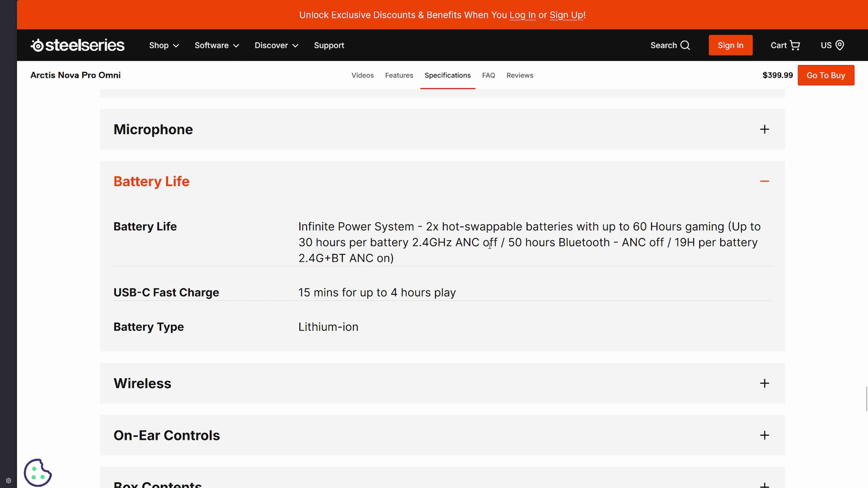Select the Specifications tab
Image resolution: width=868 pixels, height=488 pixels.
tap(448, 75)
